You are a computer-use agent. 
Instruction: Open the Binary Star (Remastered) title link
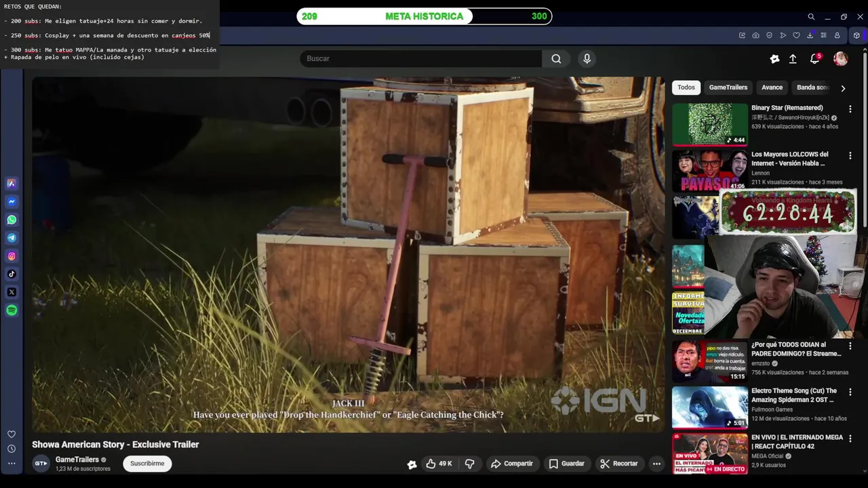coord(787,108)
